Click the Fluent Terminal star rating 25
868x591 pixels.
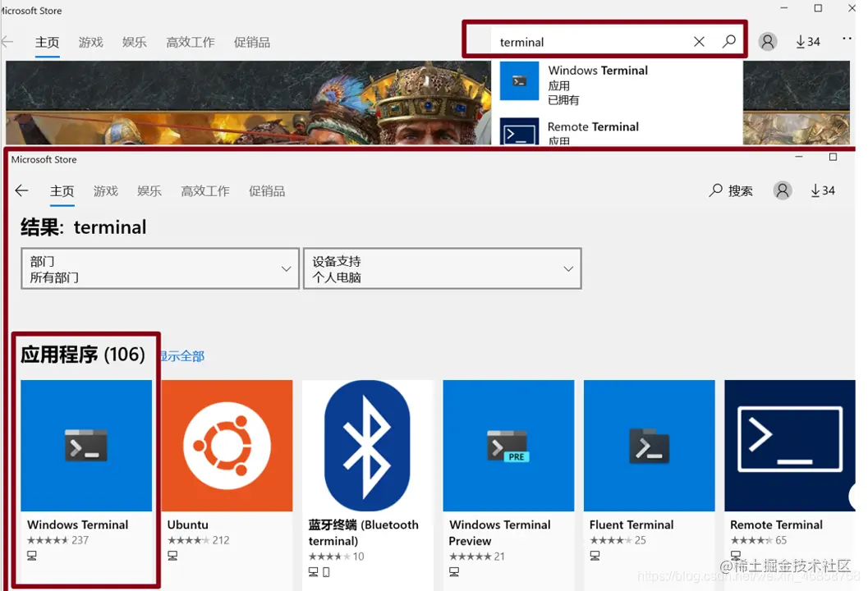[618, 540]
